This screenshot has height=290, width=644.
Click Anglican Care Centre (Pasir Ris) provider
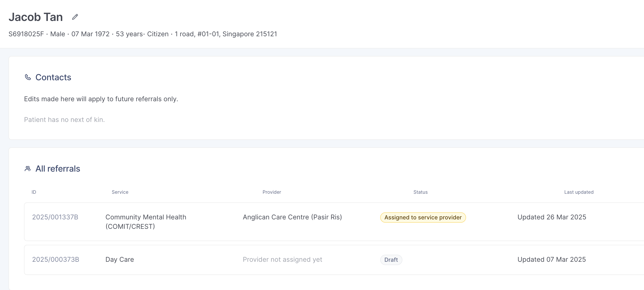292,217
